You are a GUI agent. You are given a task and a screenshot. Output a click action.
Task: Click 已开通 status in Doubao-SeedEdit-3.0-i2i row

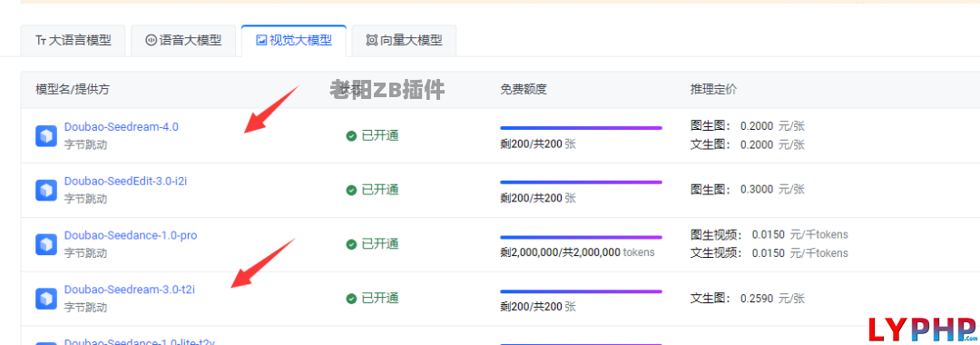[x=380, y=190]
